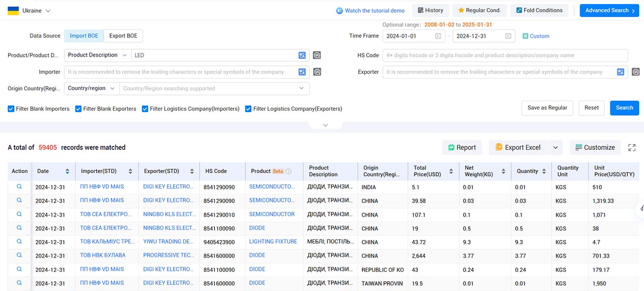The height and width of the screenshot is (291, 644).
Task: Click the info icon next to Product Beta
Action: click(x=289, y=172)
